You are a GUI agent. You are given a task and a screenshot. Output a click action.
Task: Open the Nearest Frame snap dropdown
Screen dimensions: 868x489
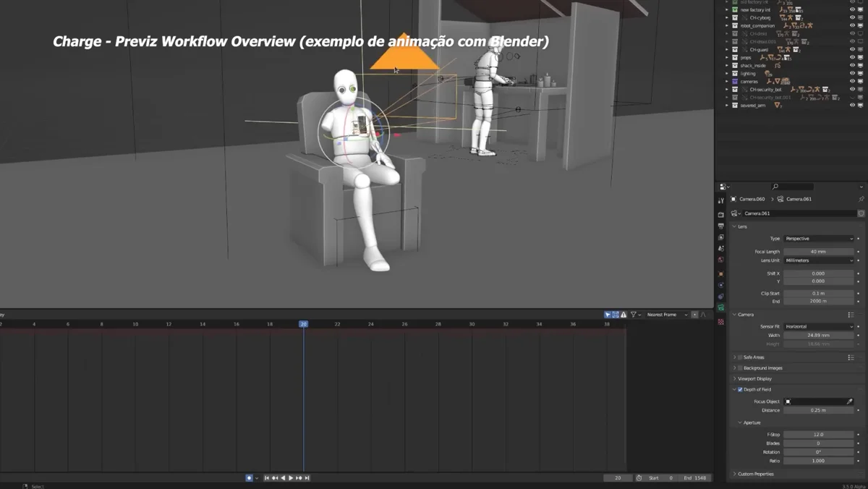pos(666,315)
